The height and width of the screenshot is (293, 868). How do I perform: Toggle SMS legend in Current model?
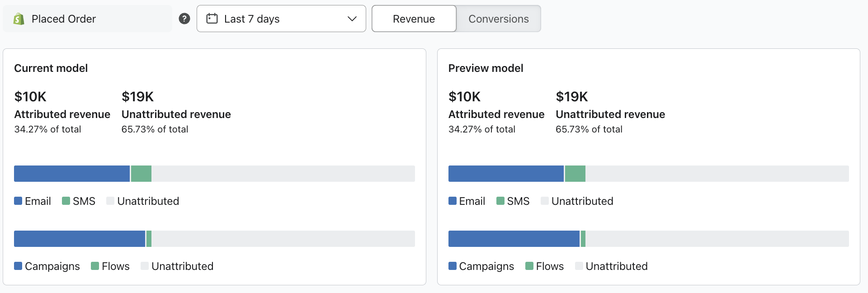click(79, 201)
